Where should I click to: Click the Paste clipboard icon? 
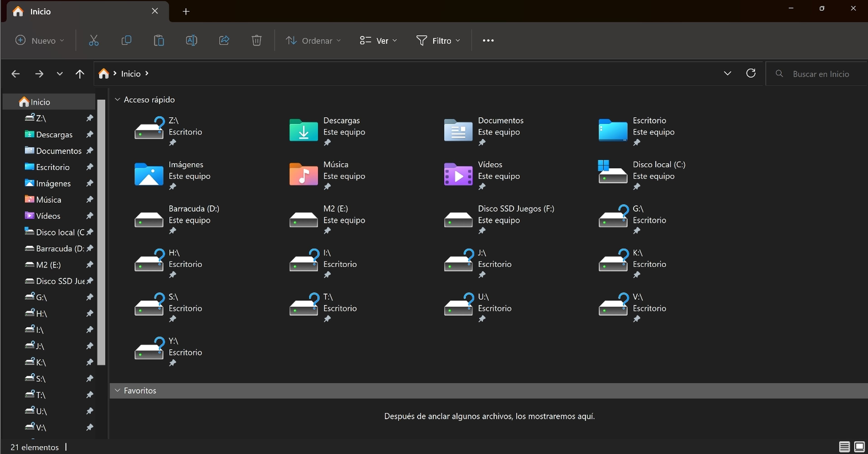(x=159, y=40)
